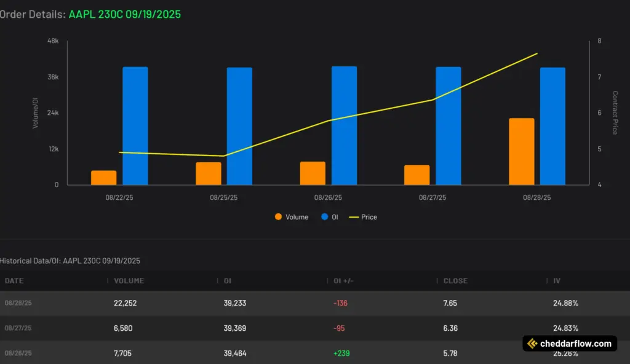Sort table by OI +/- column header
This screenshot has width=630, height=364.
pyautogui.click(x=343, y=281)
